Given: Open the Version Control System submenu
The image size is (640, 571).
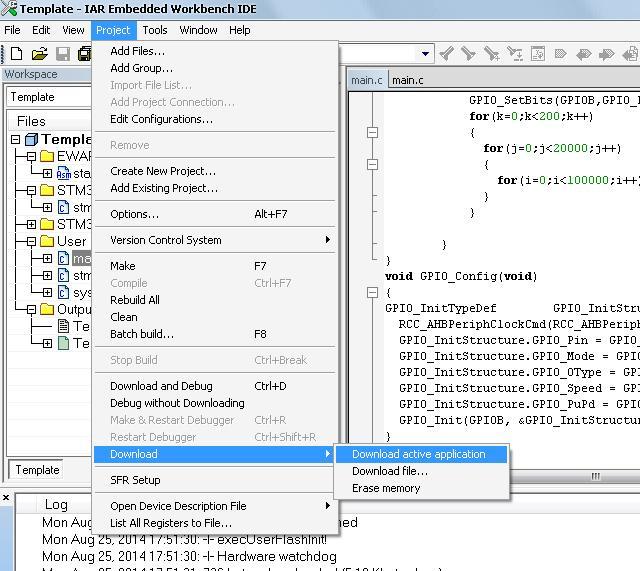Looking at the screenshot, I should (215, 240).
